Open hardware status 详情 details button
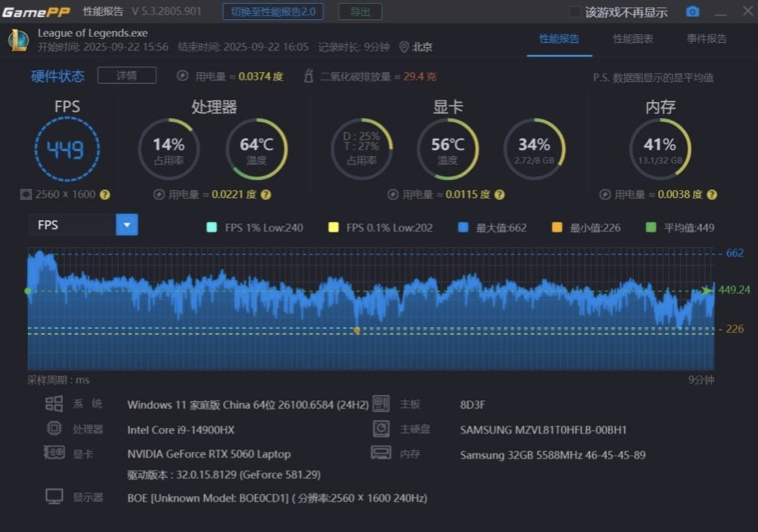The width and height of the screenshot is (758, 532). coord(127,75)
